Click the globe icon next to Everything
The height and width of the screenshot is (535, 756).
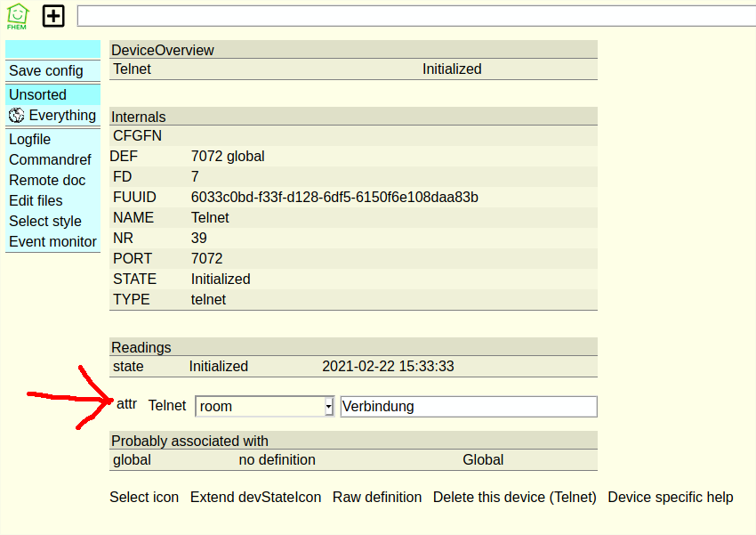pos(16,116)
